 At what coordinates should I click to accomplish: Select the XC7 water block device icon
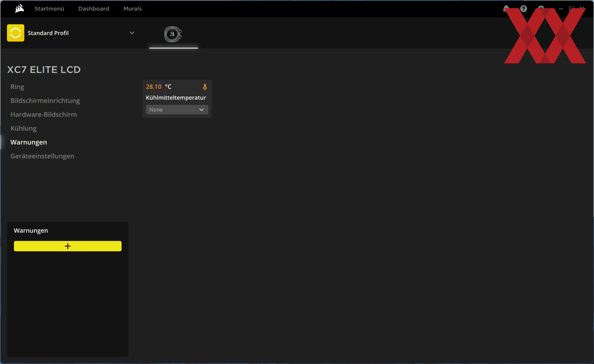click(x=173, y=34)
